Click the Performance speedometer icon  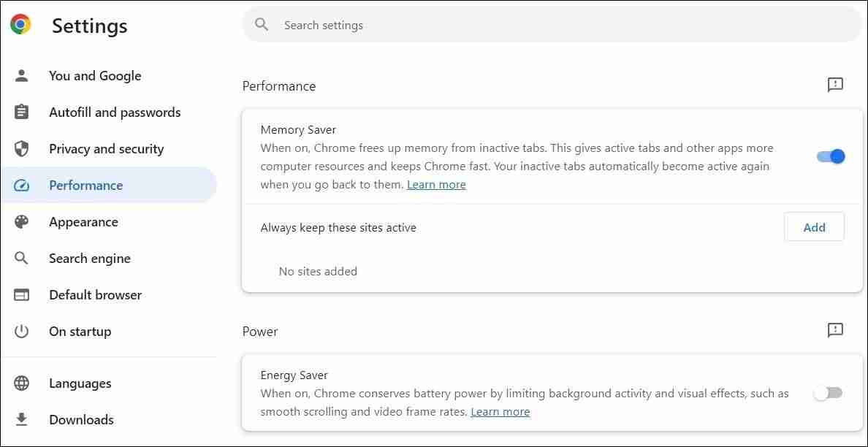tap(22, 185)
